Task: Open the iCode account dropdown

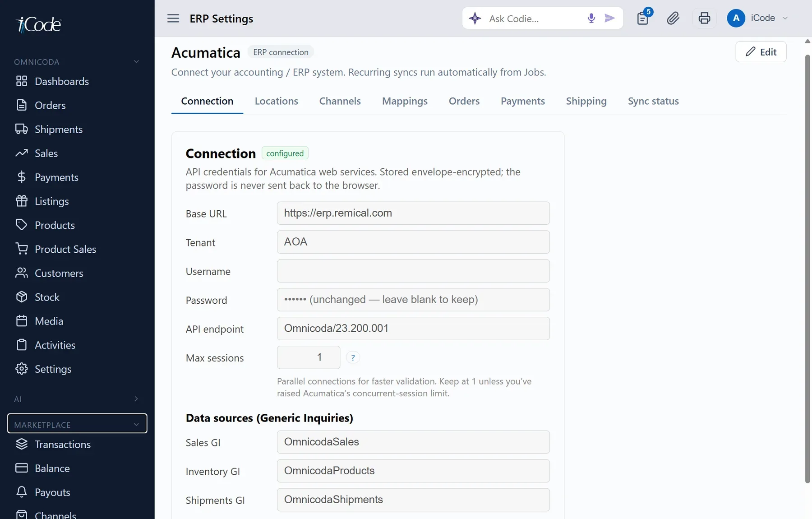Action: (x=769, y=18)
